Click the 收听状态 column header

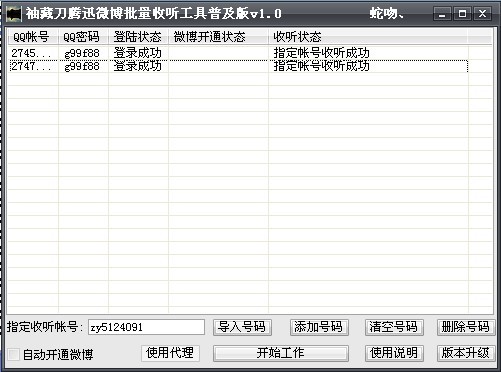point(368,36)
